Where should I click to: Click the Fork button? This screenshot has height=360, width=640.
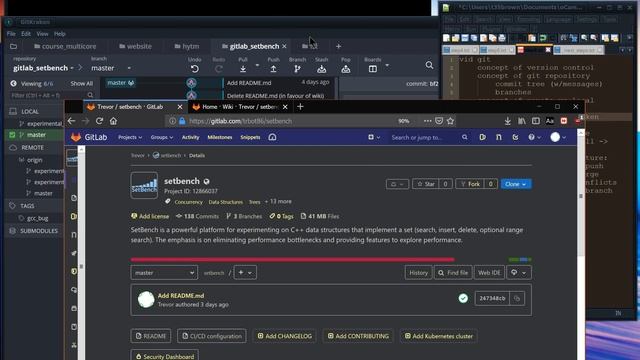tap(470, 184)
